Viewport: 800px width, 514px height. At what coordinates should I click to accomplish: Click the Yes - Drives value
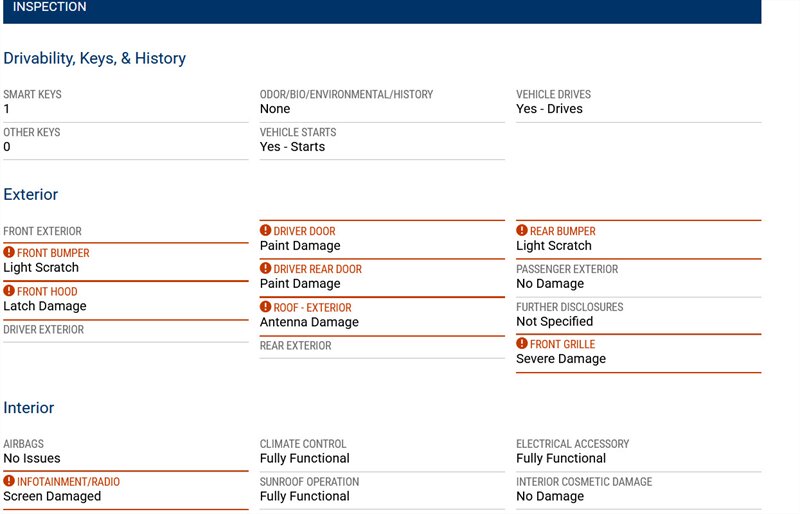click(549, 109)
